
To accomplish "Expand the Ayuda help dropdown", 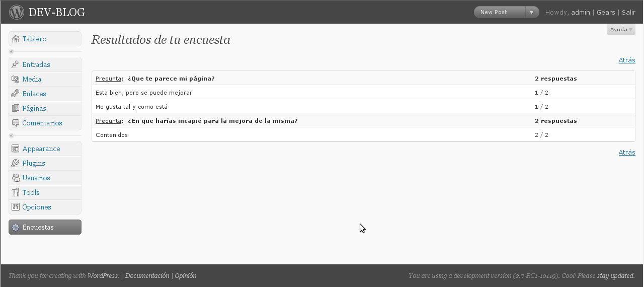I will (x=621, y=30).
